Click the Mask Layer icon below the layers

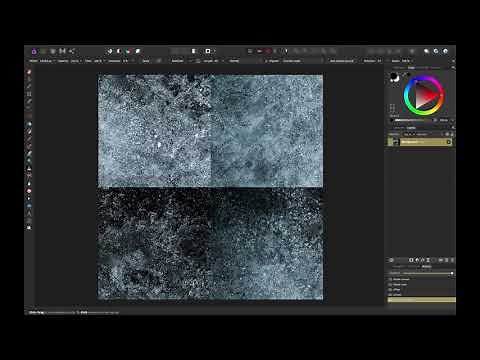pos(411,260)
